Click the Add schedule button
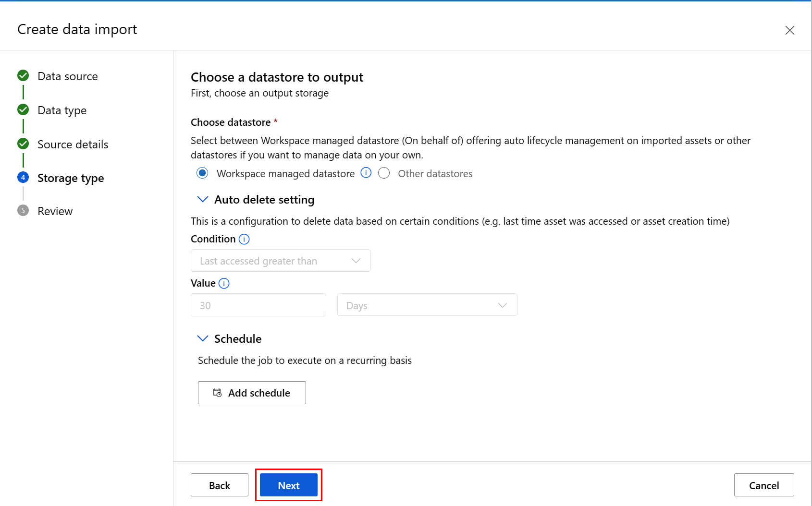The image size is (812, 506). (252, 393)
